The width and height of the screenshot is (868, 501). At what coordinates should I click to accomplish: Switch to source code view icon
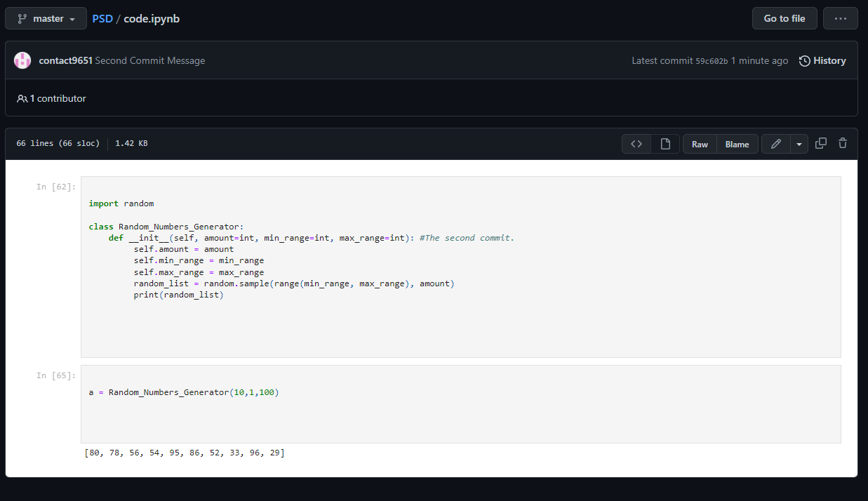click(x=636, y=144)
